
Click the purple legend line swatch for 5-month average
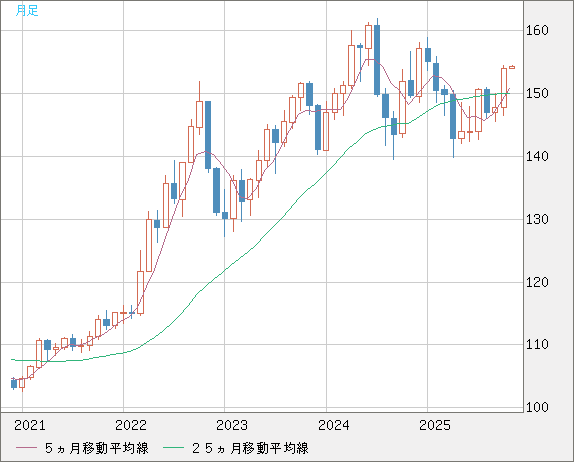click(x=26, y=448)
